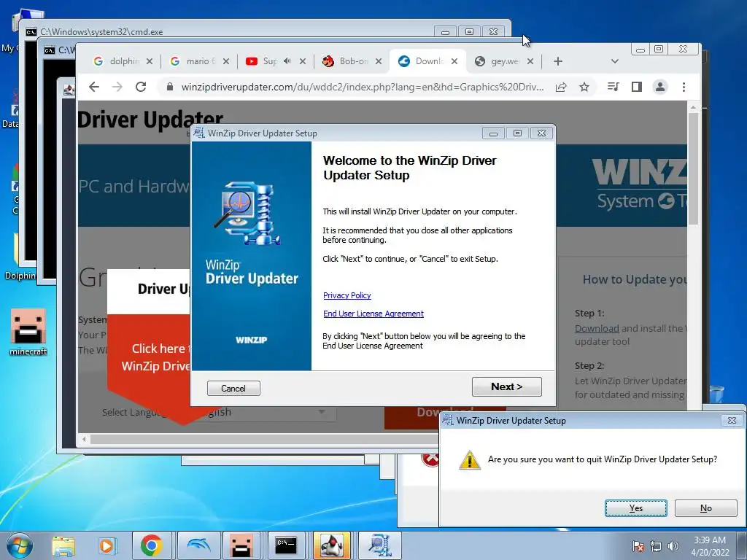The image size is (747, 560).
Task: Click the Download link in Step 1
Action: (597, 328)
